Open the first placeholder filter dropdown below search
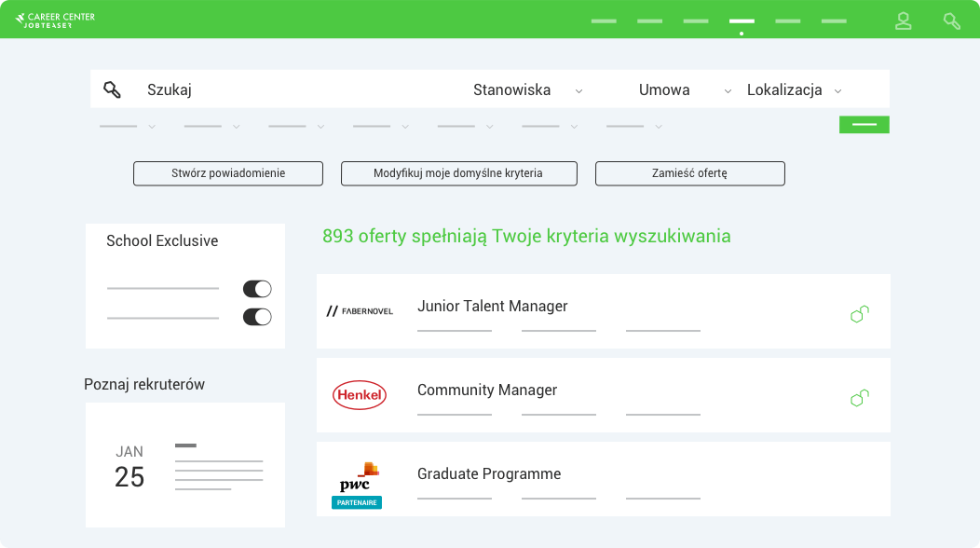 128,127
